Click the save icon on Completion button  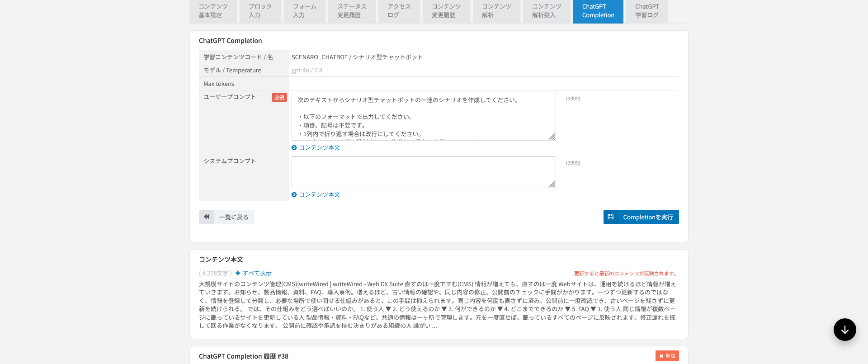(x=610, y=217)
